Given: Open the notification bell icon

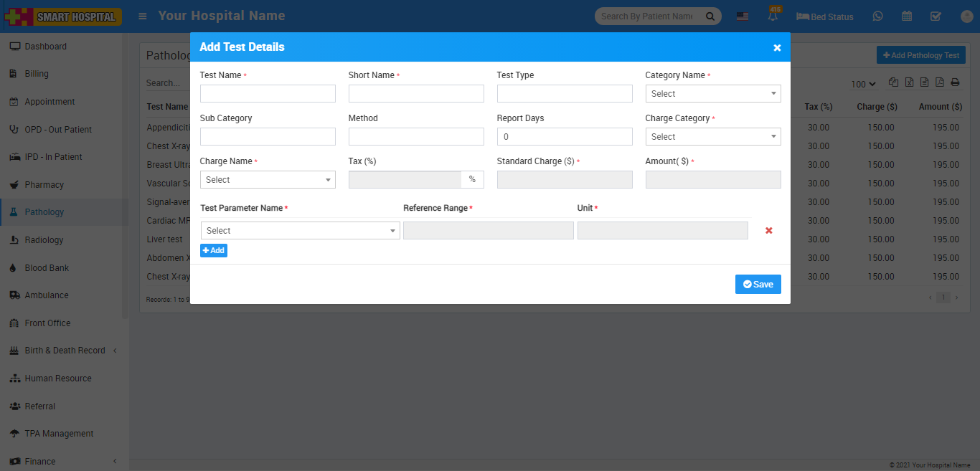Looking at the screenshot, I should coord(773,16).
